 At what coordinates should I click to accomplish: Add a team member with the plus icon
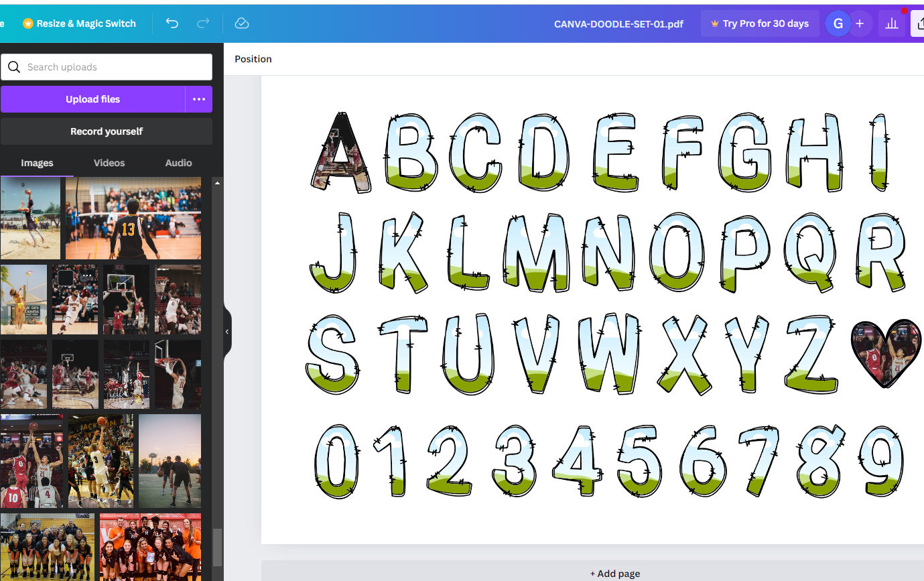[860, 23]
